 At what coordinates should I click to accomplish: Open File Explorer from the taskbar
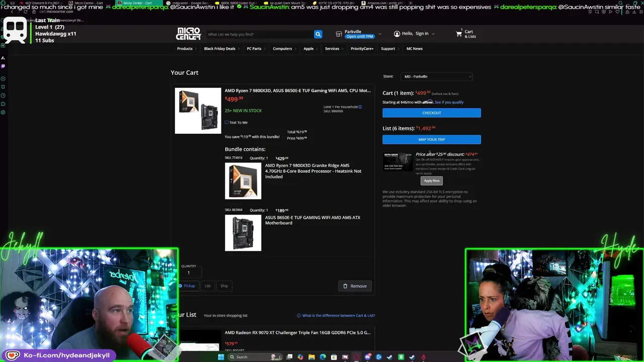[x=311, y=357]
